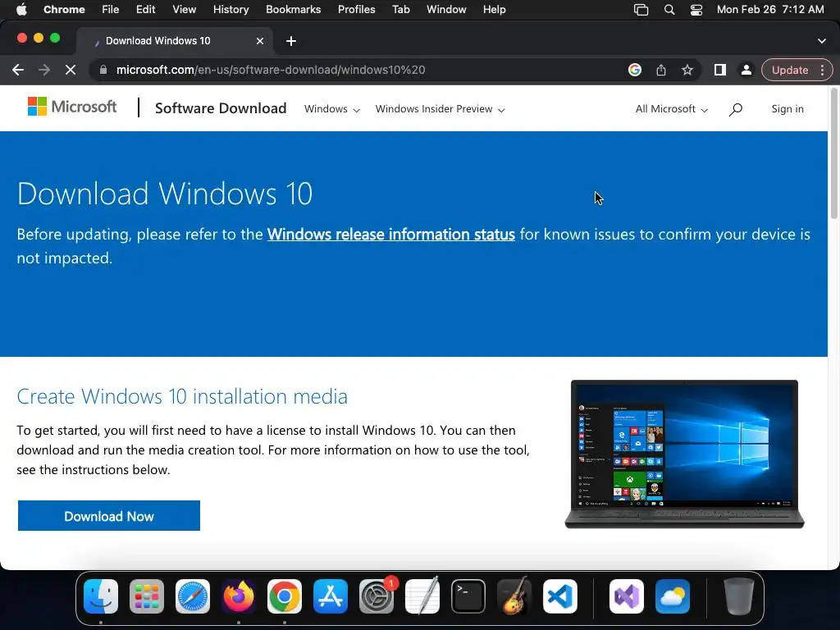Expand the Windows dropdown menu
Screen dimensions: 840x630
click(331, 109)
